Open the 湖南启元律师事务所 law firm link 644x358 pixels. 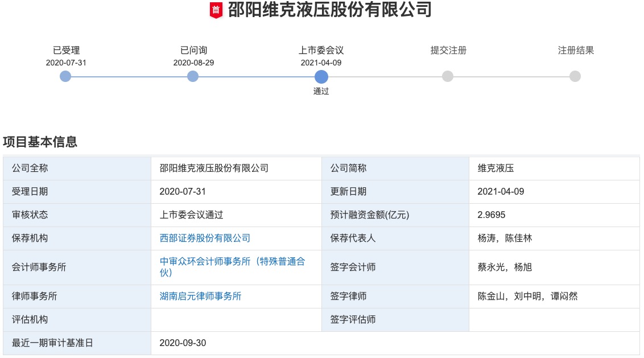(x=200, y=296)
